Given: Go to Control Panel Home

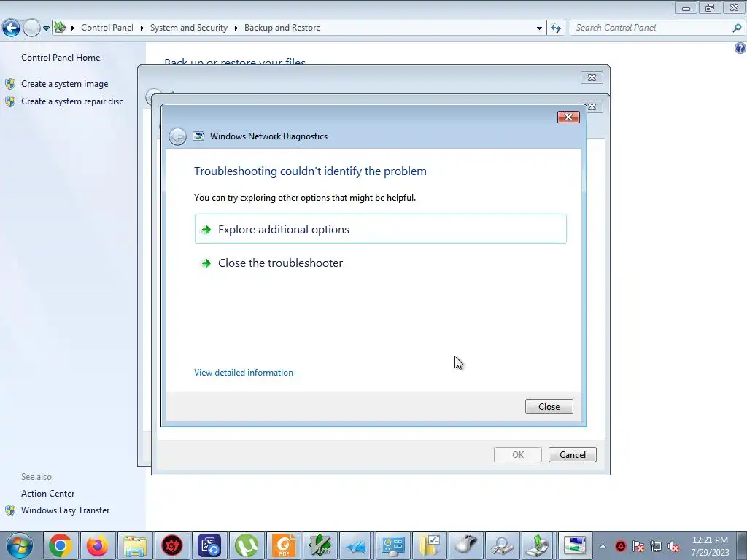Looking at the screenshot, I should 61,57.
